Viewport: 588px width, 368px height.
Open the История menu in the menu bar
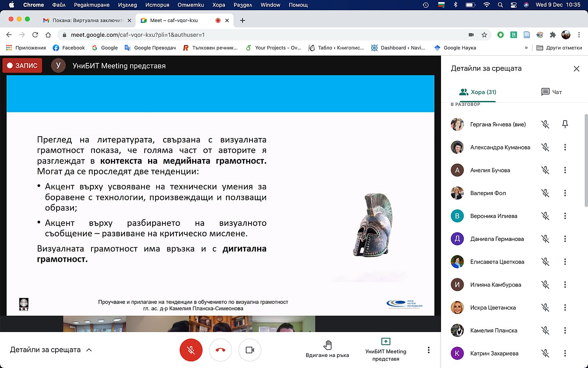pyautogui.click(x=157, y=5)
